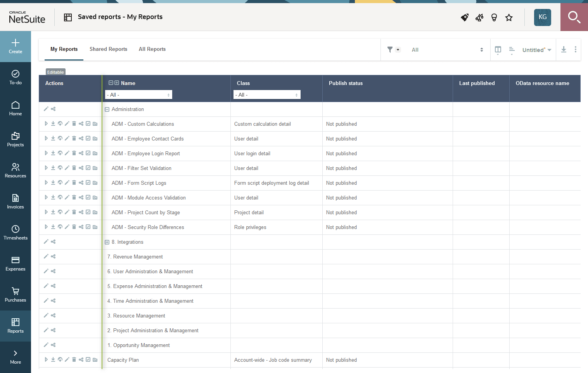Go to To-do in the sidebar

[16, 78]
